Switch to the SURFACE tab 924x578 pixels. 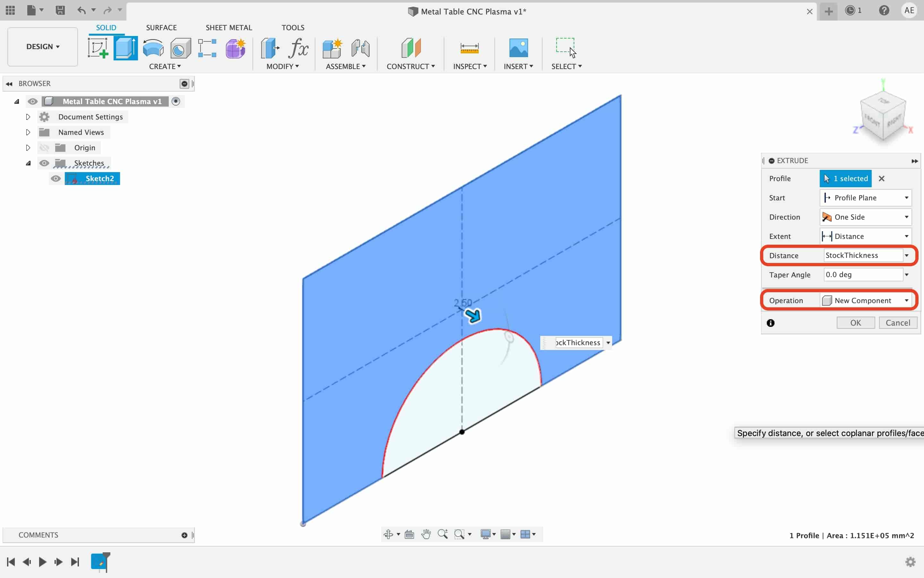161,28
